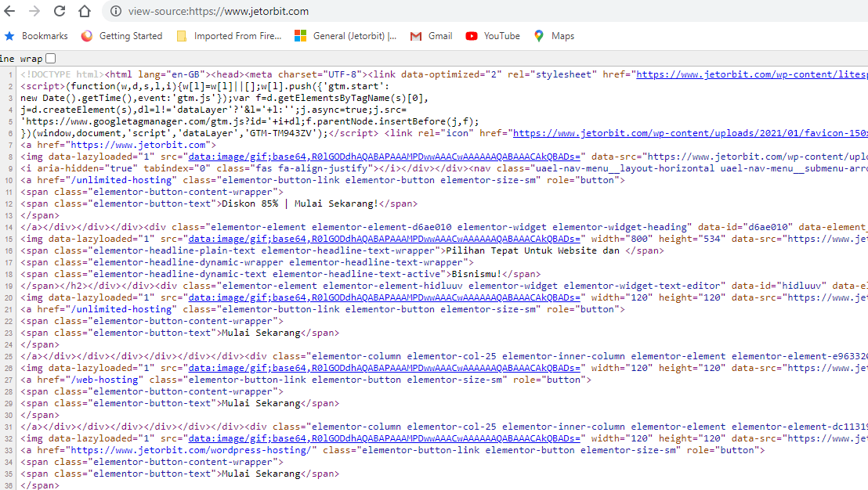Open the Gmail bookmark
Image resolution: width=868 pixels, height=490 pixels.
(x=431, y=36)
